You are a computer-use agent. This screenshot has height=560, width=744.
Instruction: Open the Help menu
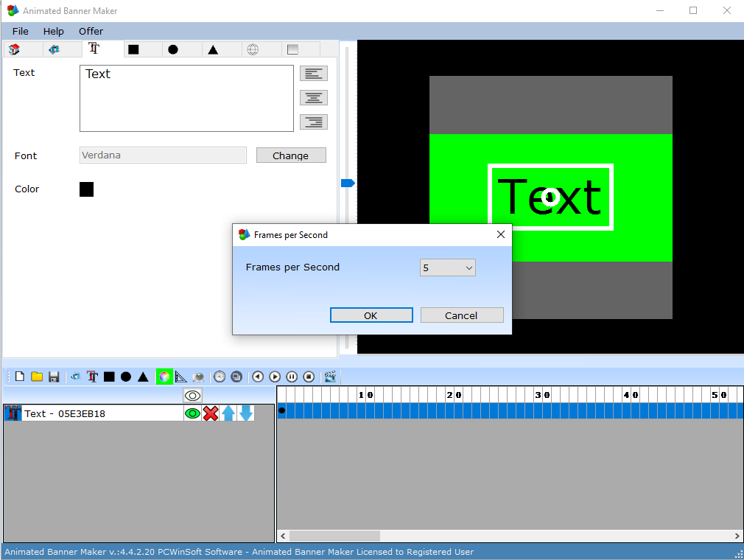click(53, 32)
